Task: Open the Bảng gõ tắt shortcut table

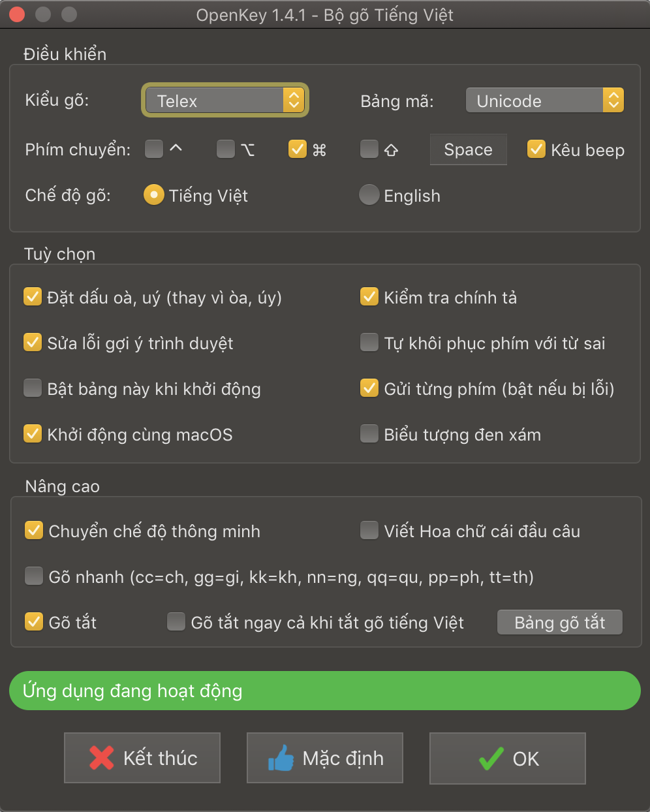Action: pyautogui.click(x=559, y=622)
